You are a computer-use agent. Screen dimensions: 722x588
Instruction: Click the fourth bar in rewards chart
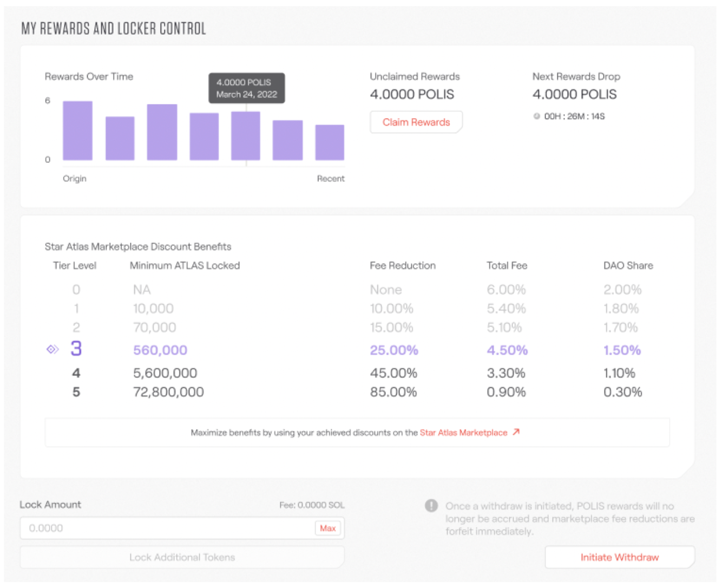(x=204, y=137)
